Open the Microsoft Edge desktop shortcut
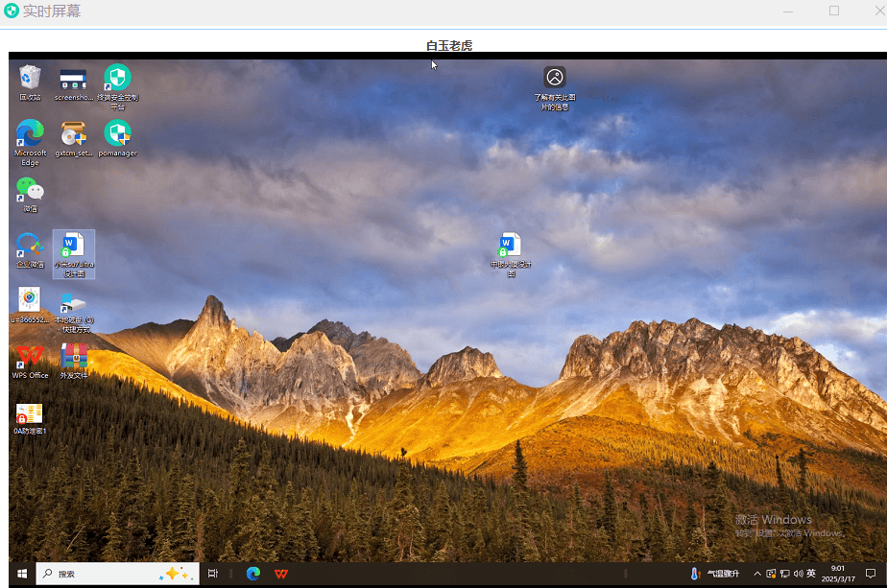887x588 pixels. click(30, 133)
